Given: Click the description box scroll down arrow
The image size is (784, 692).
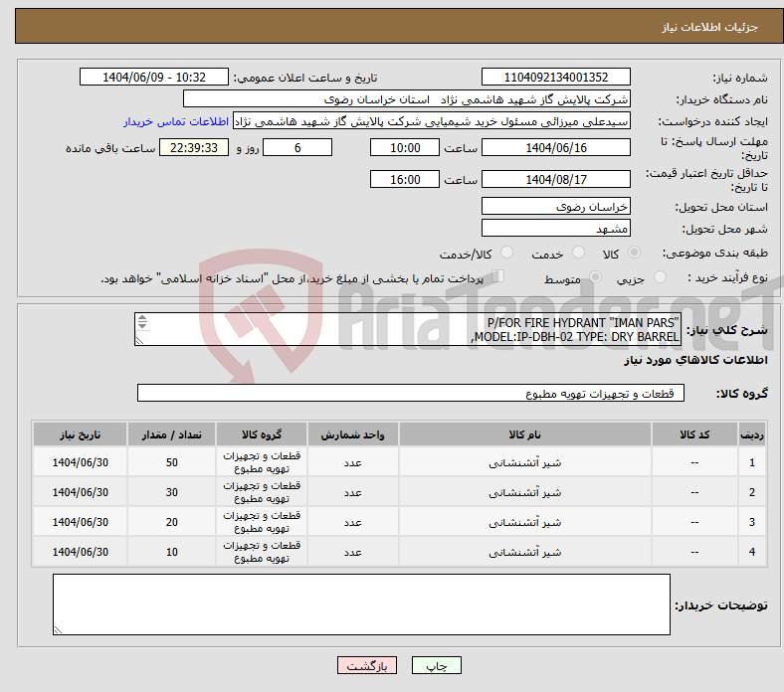Looking at the screenshot, I should tap(142, 325).
